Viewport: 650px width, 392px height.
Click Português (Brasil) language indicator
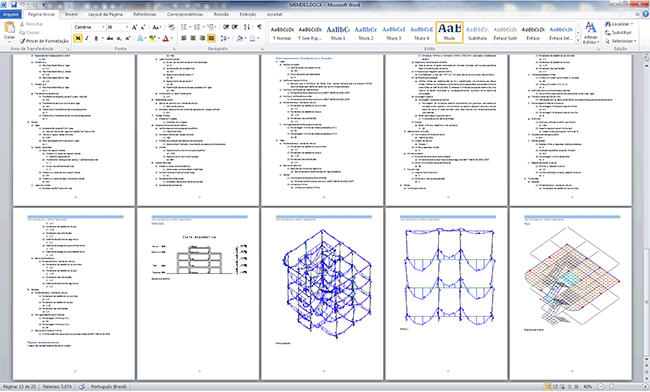tap(109, 387)
